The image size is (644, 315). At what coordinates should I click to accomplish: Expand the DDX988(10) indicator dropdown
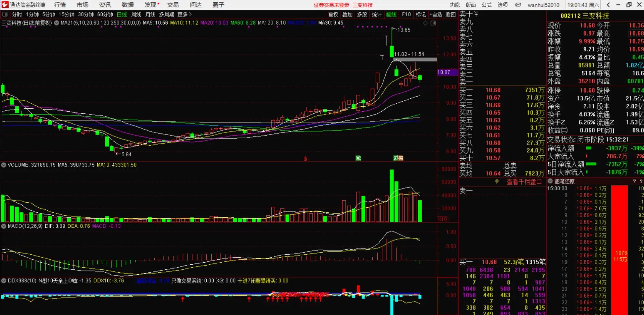4,280
